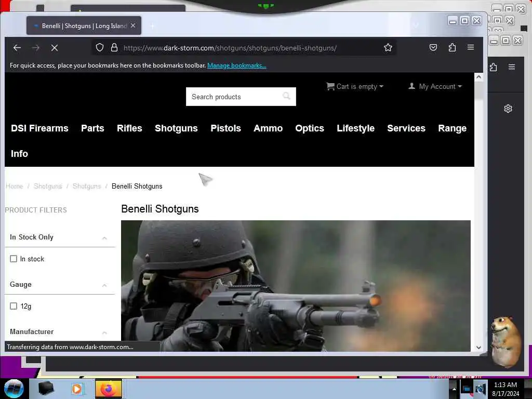Click scrollbar up arrow
This screenshot has width=532, height=399.
click(478, 77)
